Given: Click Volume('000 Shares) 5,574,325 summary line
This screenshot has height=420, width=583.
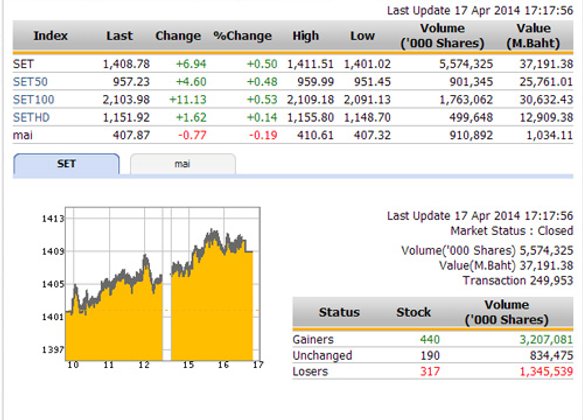Looking at the screenshot, I should pos(487,251).
